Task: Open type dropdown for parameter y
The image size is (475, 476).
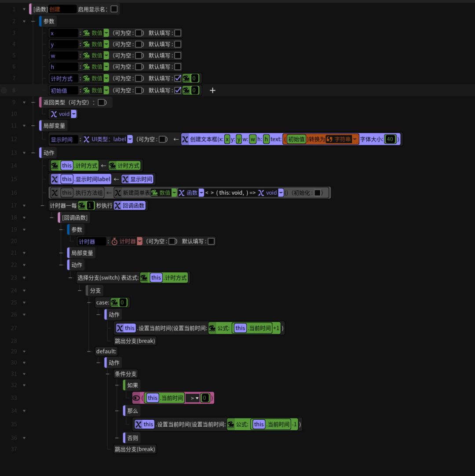Action: [106, 44]
